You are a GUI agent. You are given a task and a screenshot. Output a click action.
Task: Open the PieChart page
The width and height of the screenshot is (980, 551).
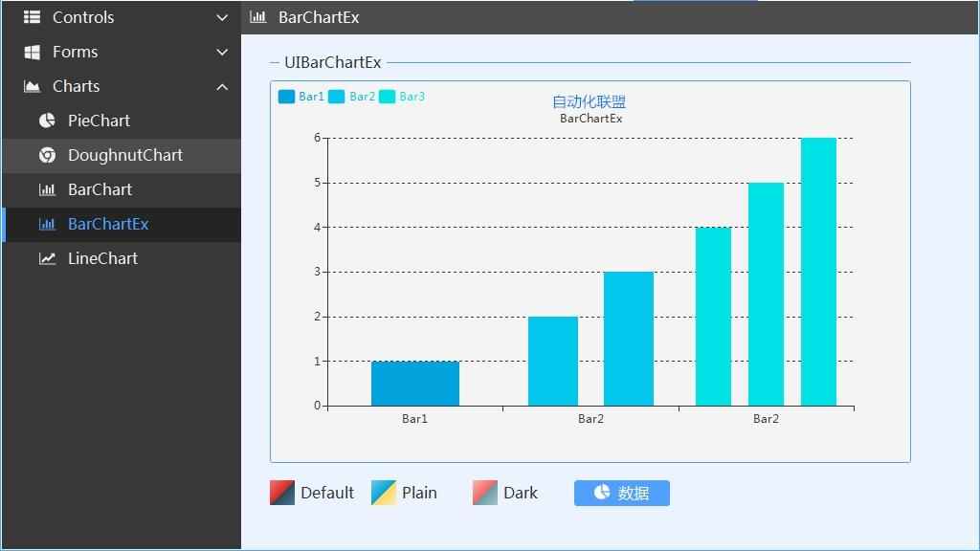(x=122, y=121)
